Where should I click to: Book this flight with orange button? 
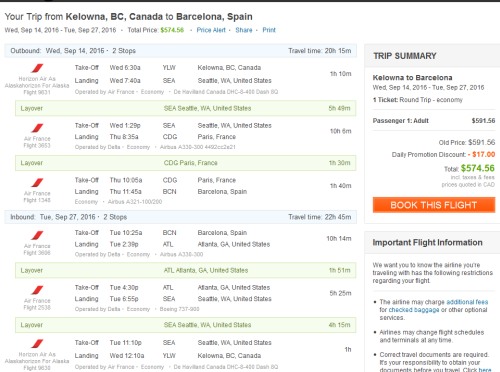[434, 205]
